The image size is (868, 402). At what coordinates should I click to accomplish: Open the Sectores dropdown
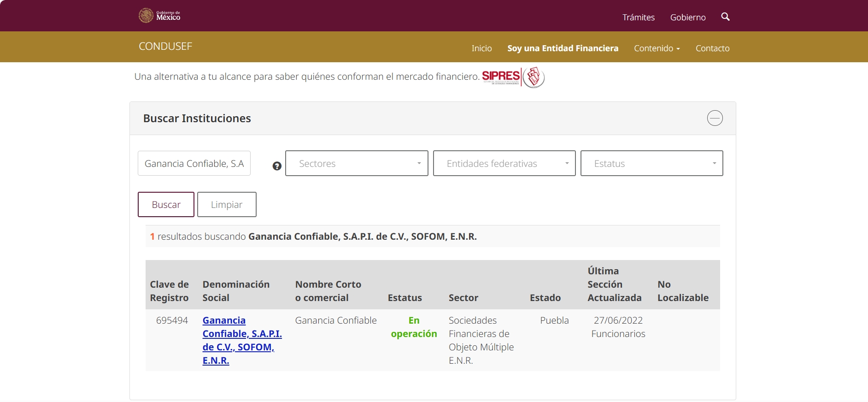pos(357,163)
